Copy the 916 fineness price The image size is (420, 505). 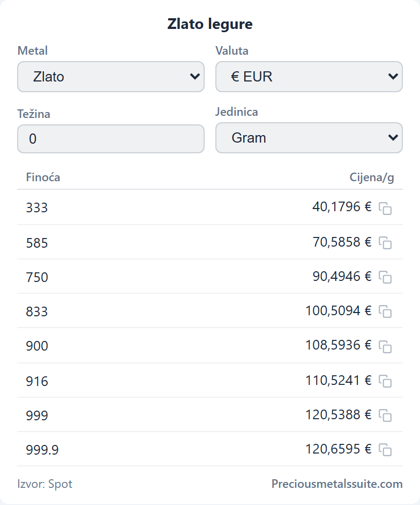pos(385,381)
